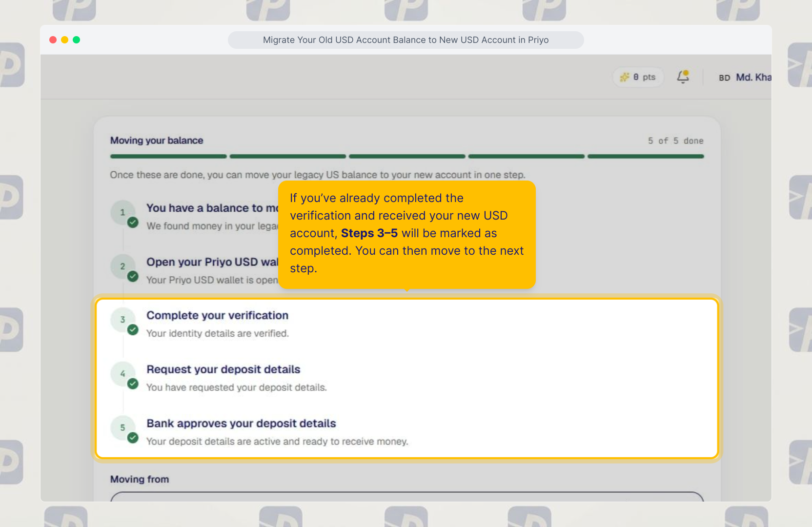
Task: Open the Md. Kha profile menu
Action: [753, 78]
